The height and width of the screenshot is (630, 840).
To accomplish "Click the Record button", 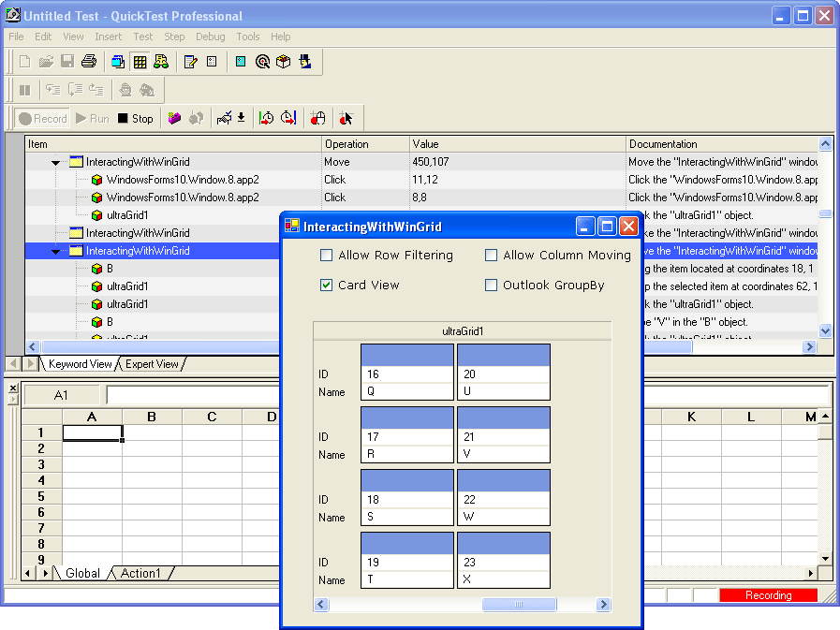I will coord(43,118).
